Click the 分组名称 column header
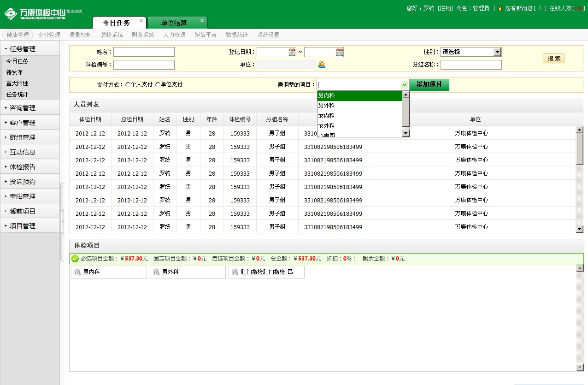 click(x=277, y=119)
